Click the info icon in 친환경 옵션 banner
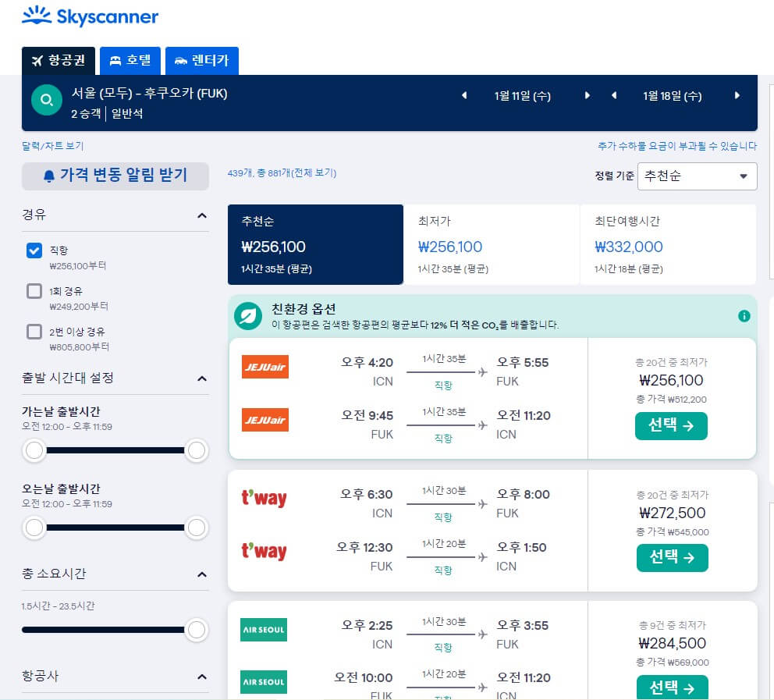 point(744,316)
